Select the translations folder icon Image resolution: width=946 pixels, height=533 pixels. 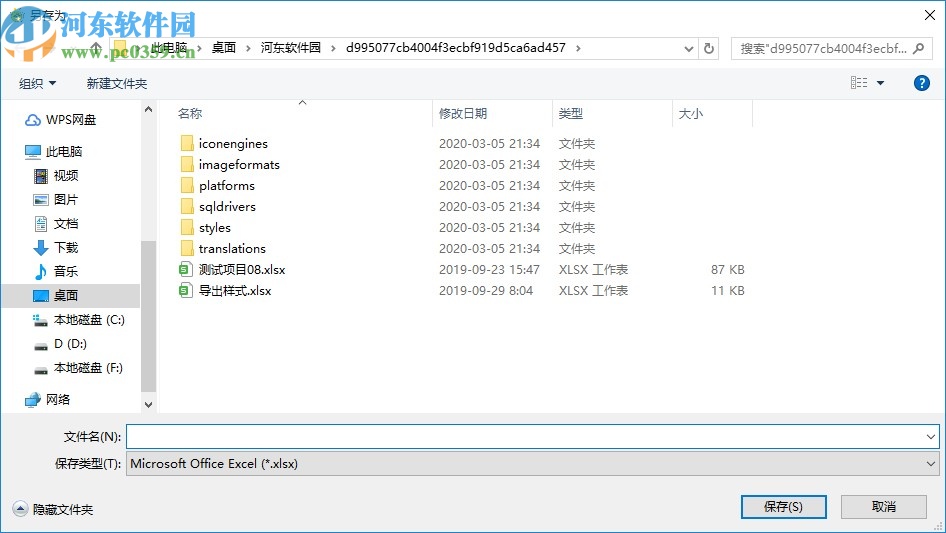click(187, 248)
